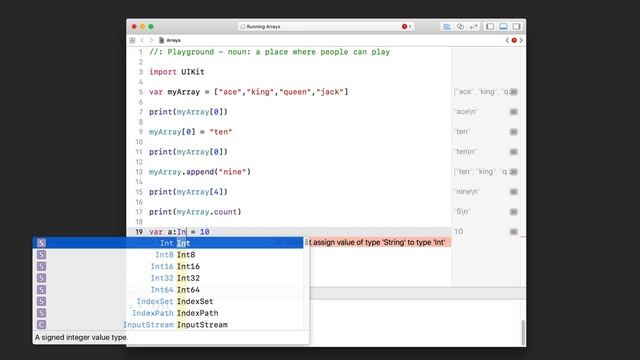Show result for value 10 on line 19
The image size is (640, 360).
tap(514, 232)
